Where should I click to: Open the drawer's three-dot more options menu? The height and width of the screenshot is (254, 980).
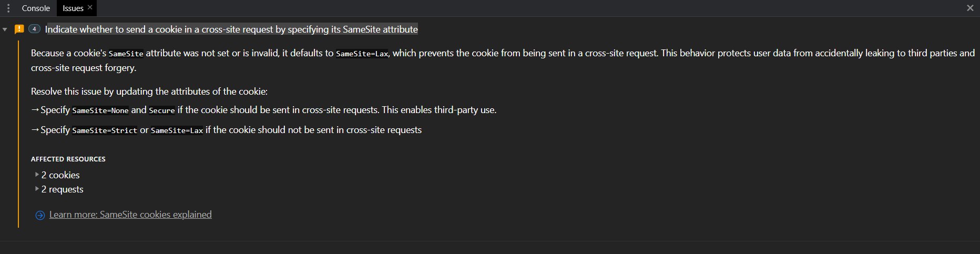[x=8, y=8]
